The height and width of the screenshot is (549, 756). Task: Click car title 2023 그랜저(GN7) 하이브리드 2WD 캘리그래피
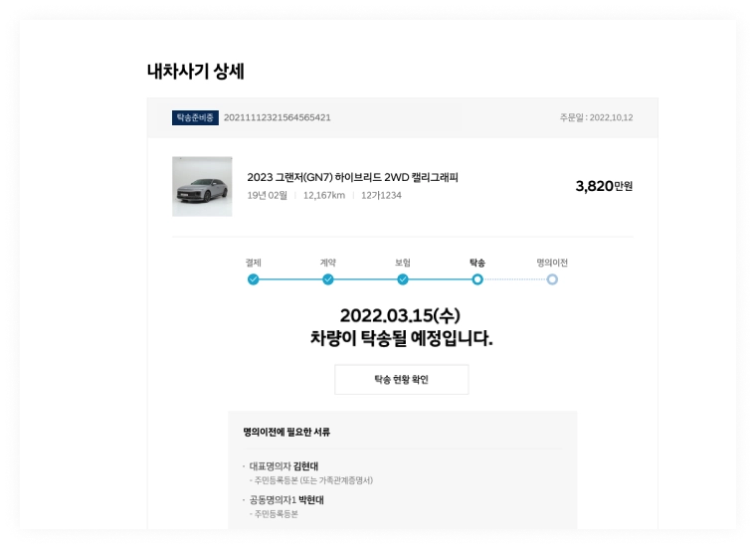point(352,177)
